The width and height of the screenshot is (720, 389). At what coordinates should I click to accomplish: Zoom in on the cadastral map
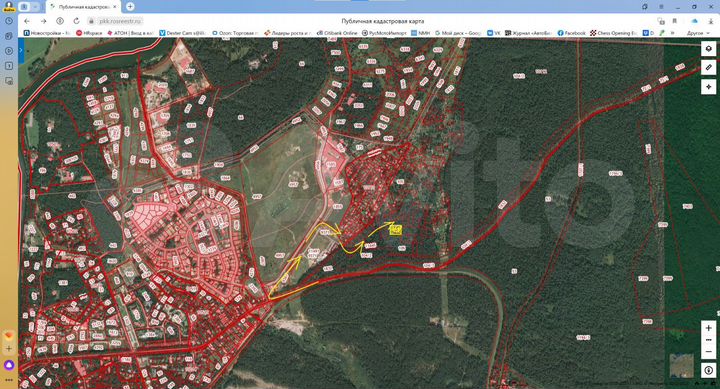pos(709,328)
